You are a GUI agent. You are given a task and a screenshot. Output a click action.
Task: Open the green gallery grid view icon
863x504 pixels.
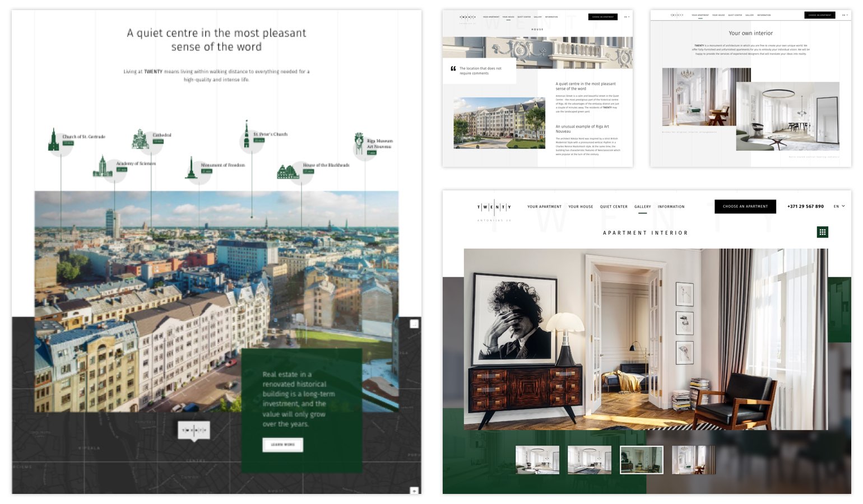click(822, 232)
